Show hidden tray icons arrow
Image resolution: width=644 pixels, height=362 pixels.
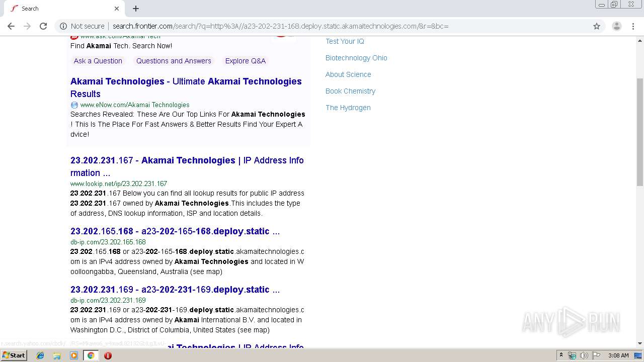561,355
